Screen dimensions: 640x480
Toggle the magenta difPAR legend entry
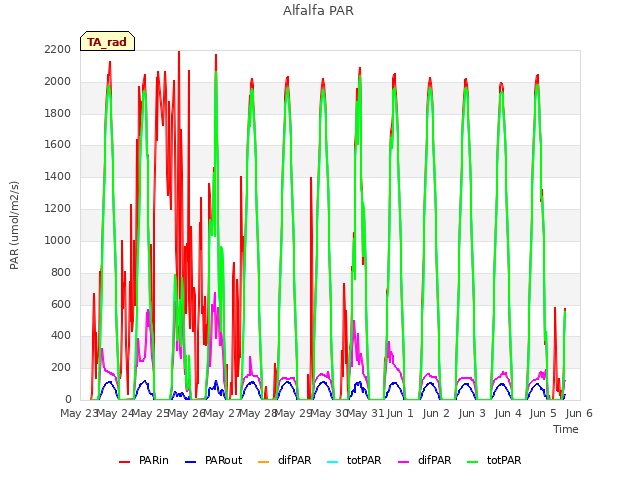click(x=424, y=460)
